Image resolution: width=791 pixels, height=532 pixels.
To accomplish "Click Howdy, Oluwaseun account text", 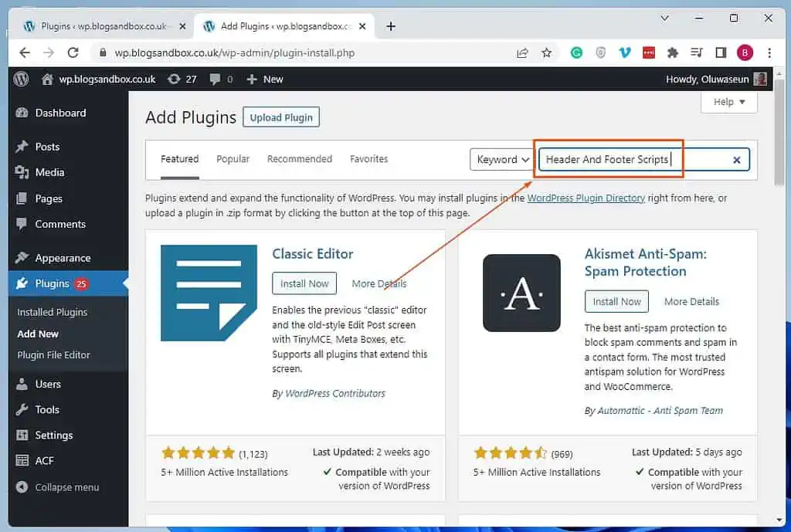I will pos(707,80).
